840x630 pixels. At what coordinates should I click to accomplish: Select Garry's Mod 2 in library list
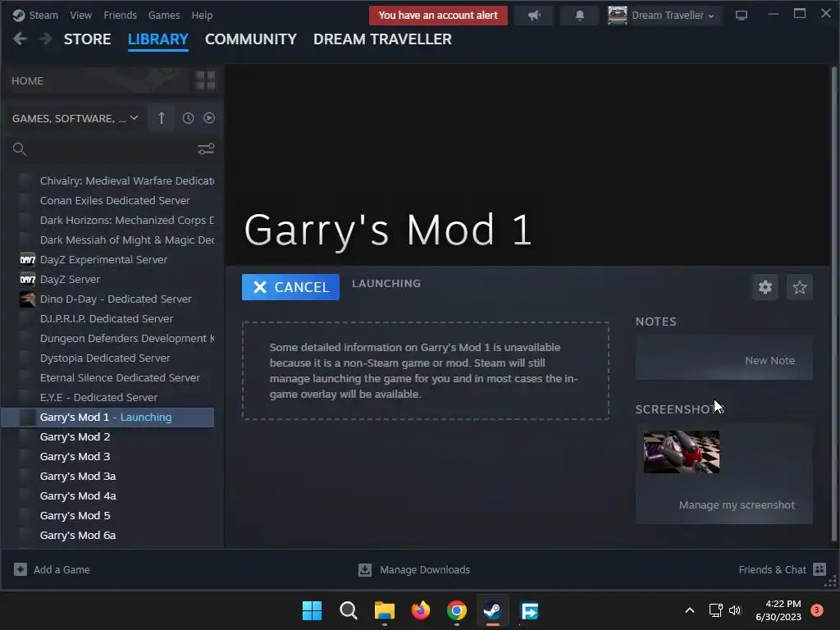[75, 436]
